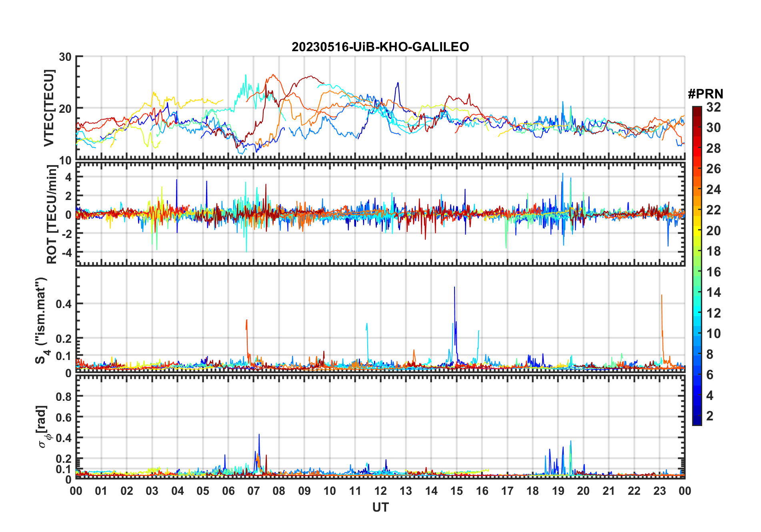Image resolution: width=761 pixels, height=532 pixels.
Task: Choose UT axis tick label "23"
Action: [x=659, y=491]
